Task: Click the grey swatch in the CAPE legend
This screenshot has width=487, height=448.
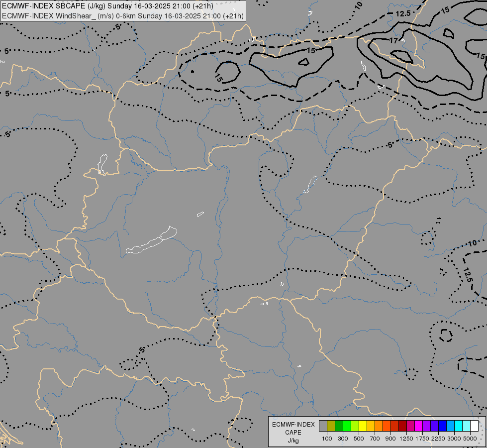Action: click(323, 426)
